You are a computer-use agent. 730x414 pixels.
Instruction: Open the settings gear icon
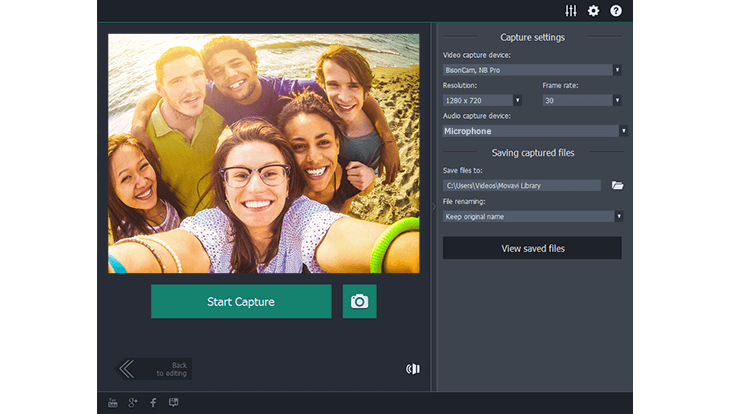(x=593, y=11)
